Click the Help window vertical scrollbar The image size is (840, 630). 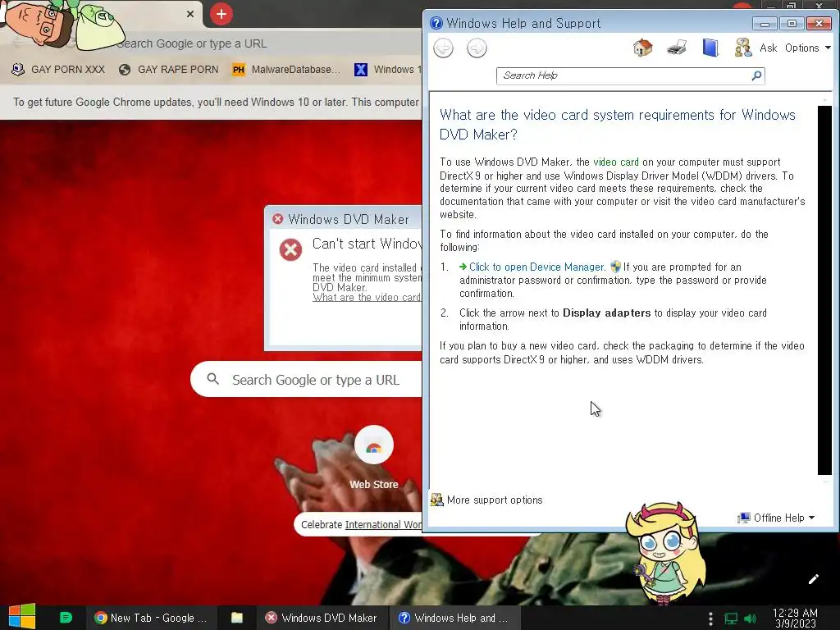coord(824,290)
